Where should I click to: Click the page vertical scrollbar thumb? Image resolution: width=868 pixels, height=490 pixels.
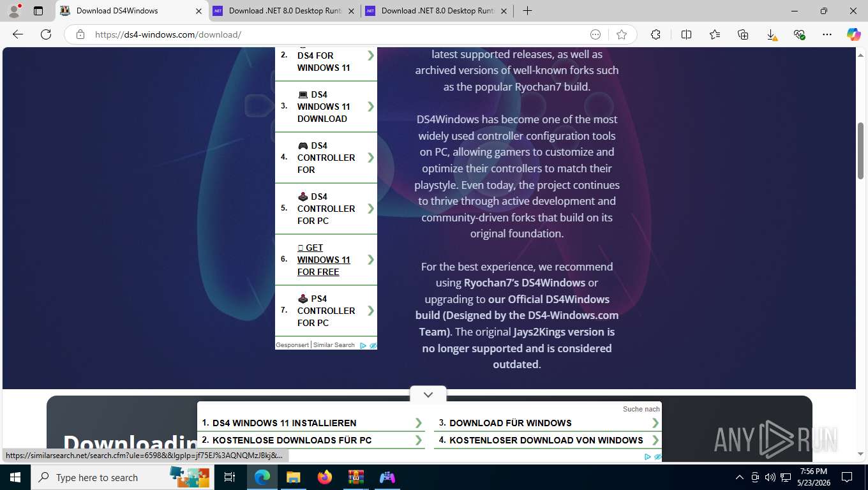click(x=862, y=150)
